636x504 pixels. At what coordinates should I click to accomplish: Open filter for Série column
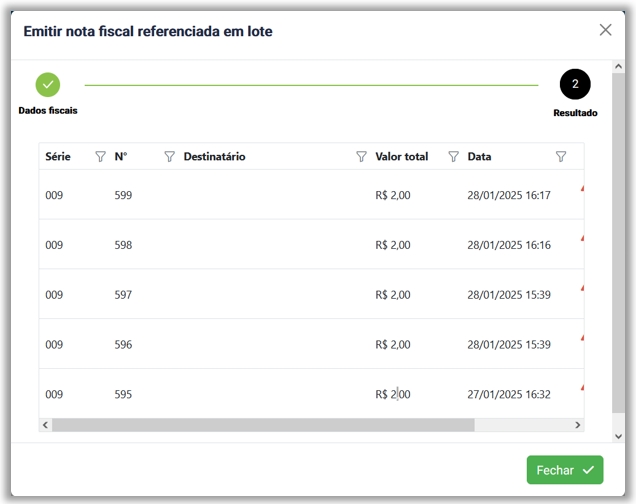[100, 157]
